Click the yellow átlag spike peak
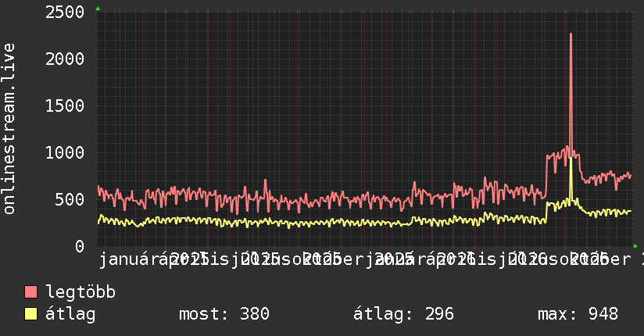644x336 pixels. pyautogui.click(x=571, y=159)
